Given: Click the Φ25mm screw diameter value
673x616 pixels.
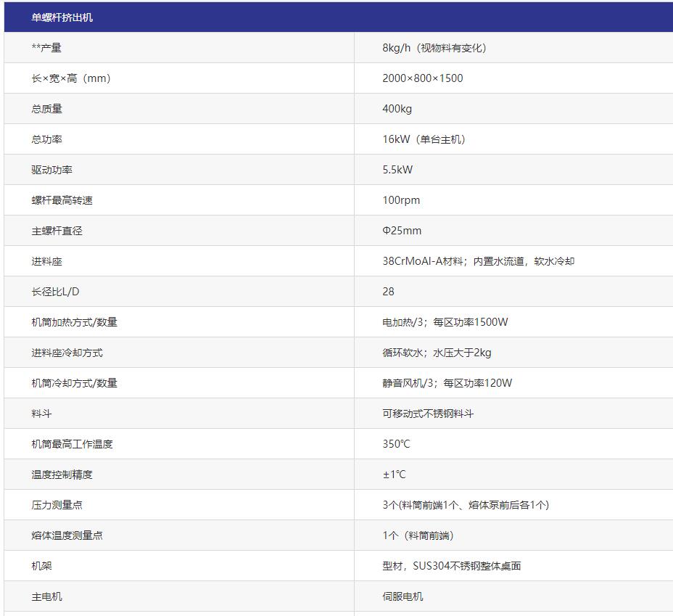Looking at the screenshot, I should (402, 231).
